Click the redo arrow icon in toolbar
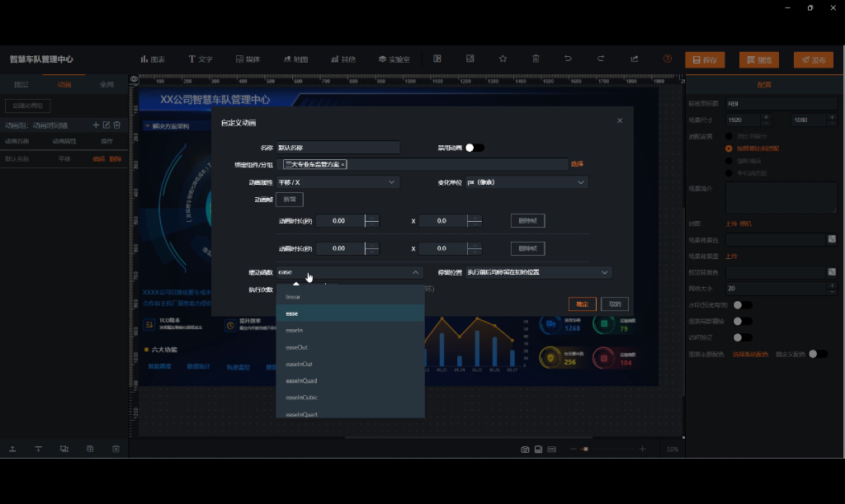Viewport: 845px width, 504px height. point(601,59)
